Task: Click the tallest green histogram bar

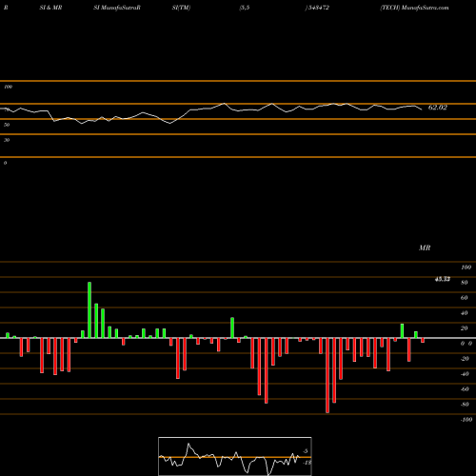Action: pos(89,310)
